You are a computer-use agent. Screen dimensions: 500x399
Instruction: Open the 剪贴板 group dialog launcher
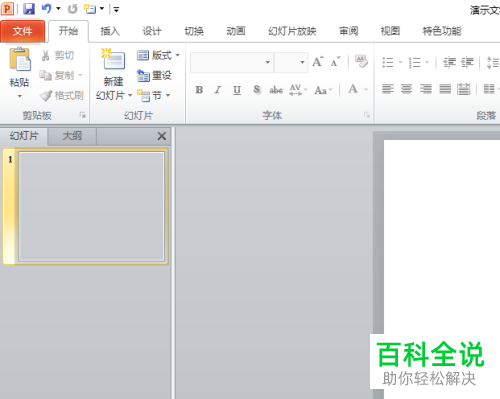[82, 115]
